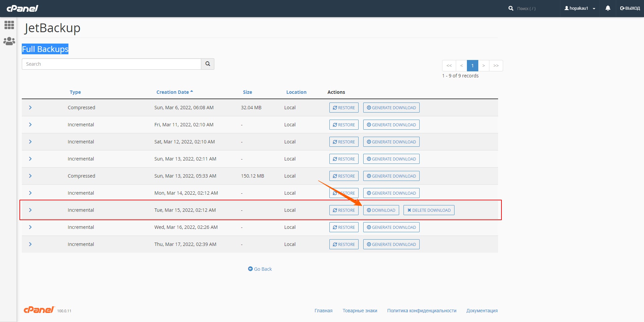This screenshot has height=322, width=644.
Task: Log out via ВЫХОД
Action: tap(630, 8)
